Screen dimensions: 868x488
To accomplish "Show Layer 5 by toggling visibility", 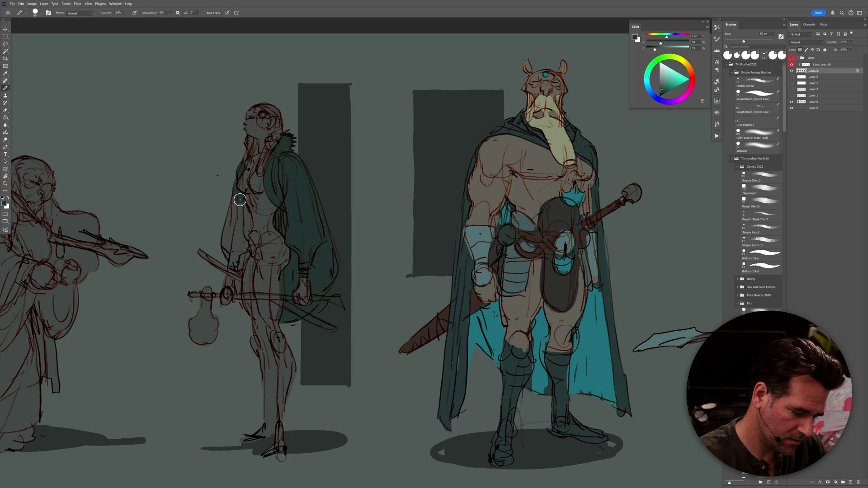I will (791, 77).
